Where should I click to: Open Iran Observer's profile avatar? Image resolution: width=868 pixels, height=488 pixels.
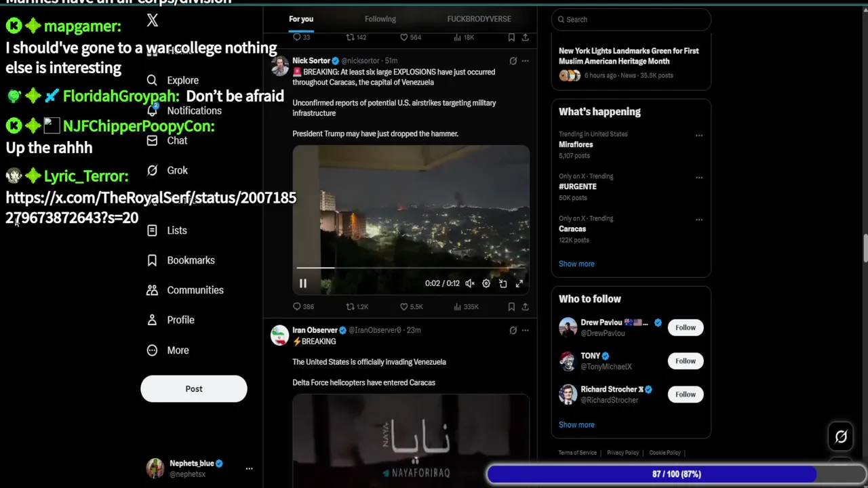[x=279, y=335]
